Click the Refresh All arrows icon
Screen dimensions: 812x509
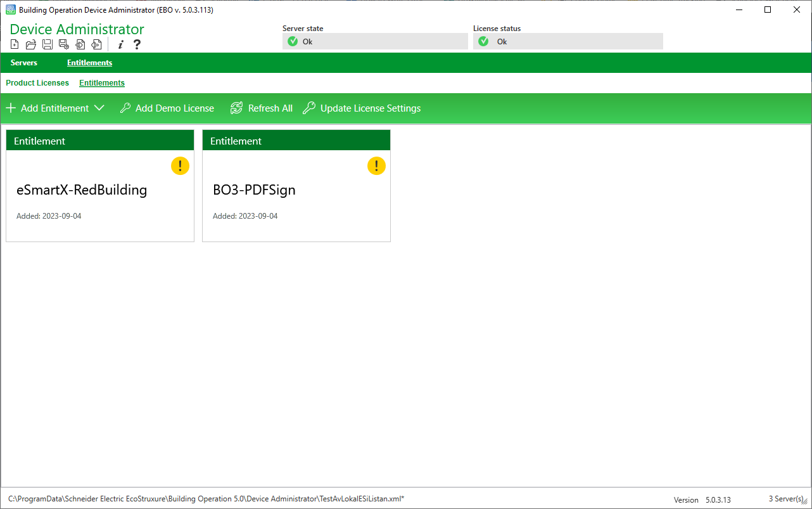coord(236,108)
